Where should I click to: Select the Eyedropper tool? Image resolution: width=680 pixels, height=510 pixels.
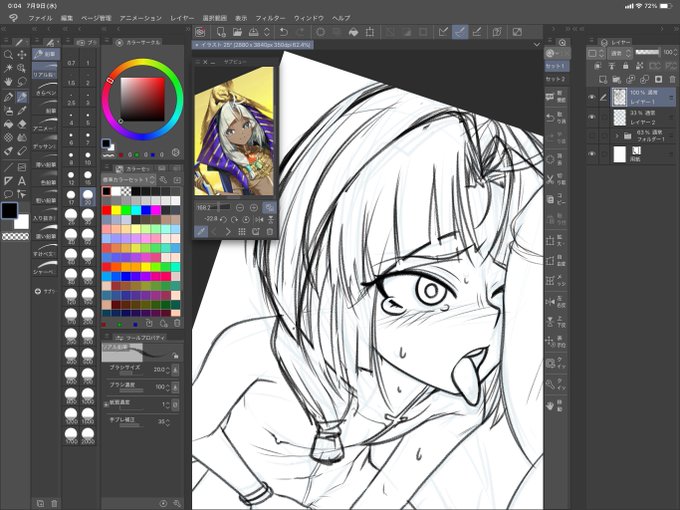tap(22, 111)
